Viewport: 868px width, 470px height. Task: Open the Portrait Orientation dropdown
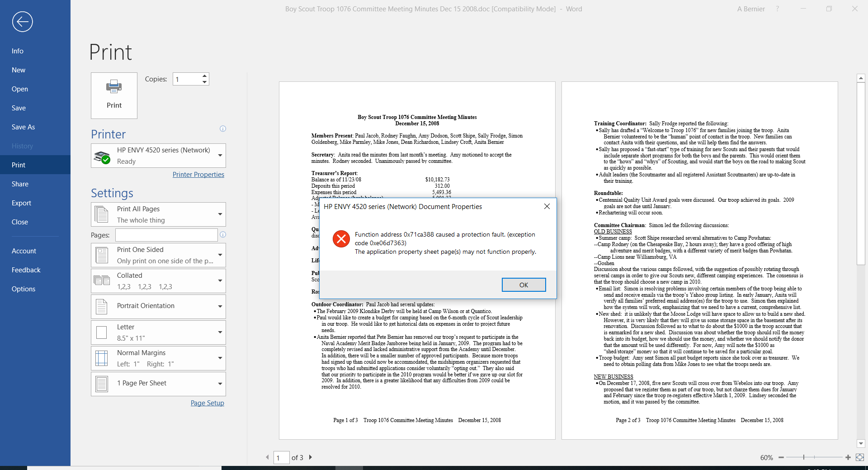coord(158,307)
